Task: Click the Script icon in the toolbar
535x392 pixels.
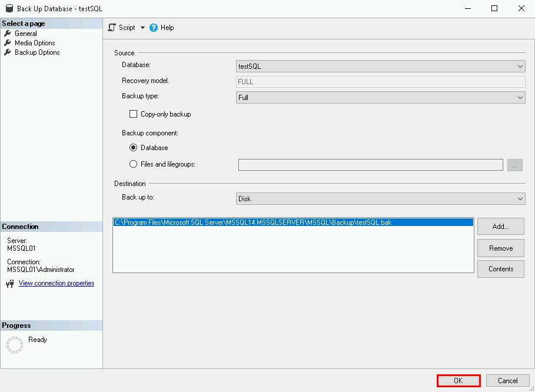Action: click(112, 28)
